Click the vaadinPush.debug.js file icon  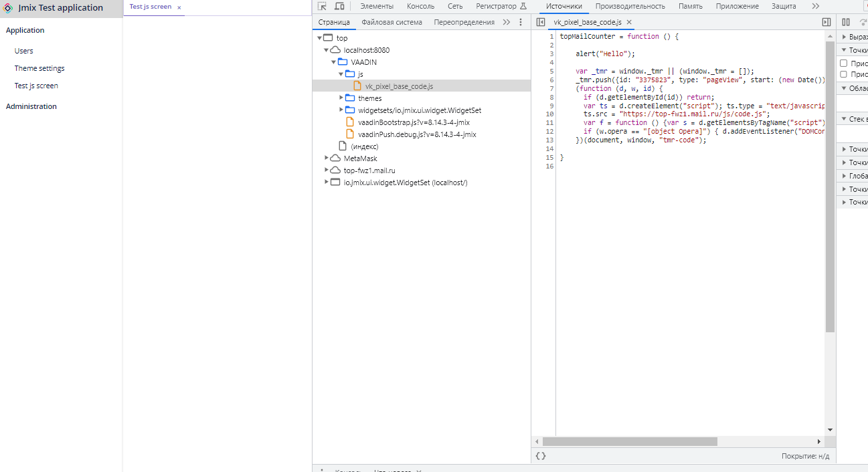[x=350, y=134]
